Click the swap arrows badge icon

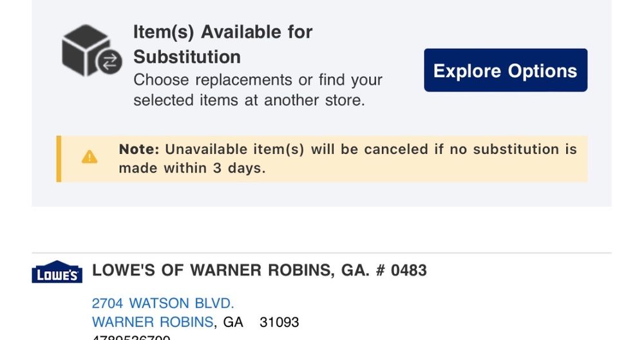point(110,62)
